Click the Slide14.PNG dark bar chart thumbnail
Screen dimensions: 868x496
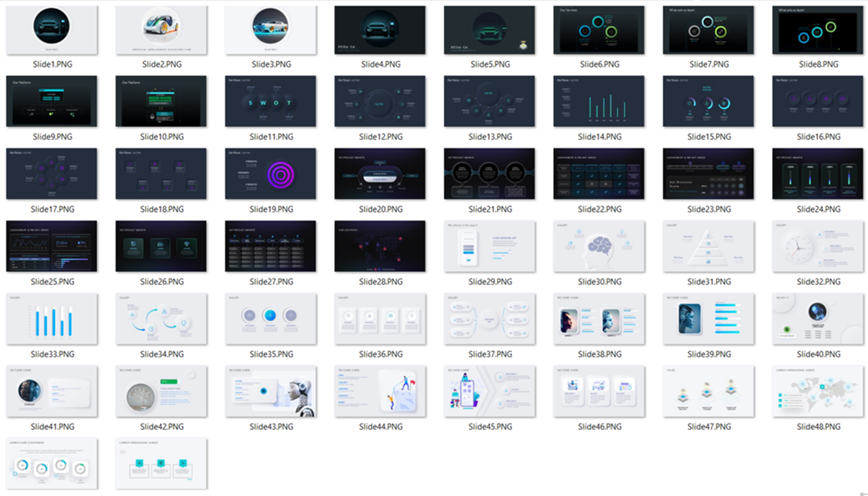point(599,101)
